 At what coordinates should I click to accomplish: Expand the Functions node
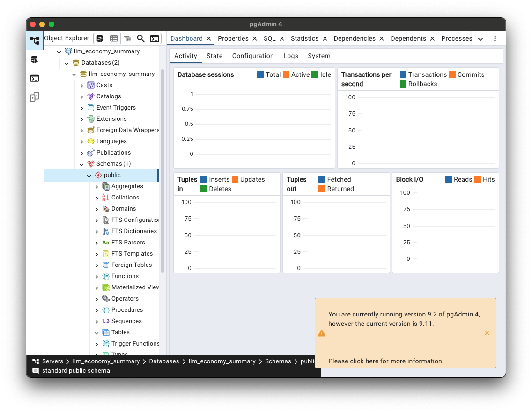point(96,276)
